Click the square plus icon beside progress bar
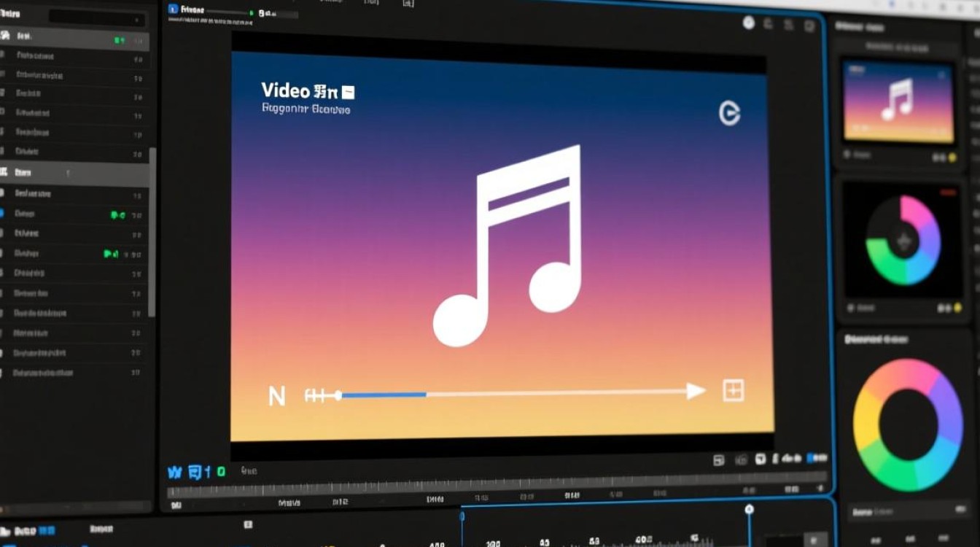This screenshot has width=980, height=547. (733, 391)
